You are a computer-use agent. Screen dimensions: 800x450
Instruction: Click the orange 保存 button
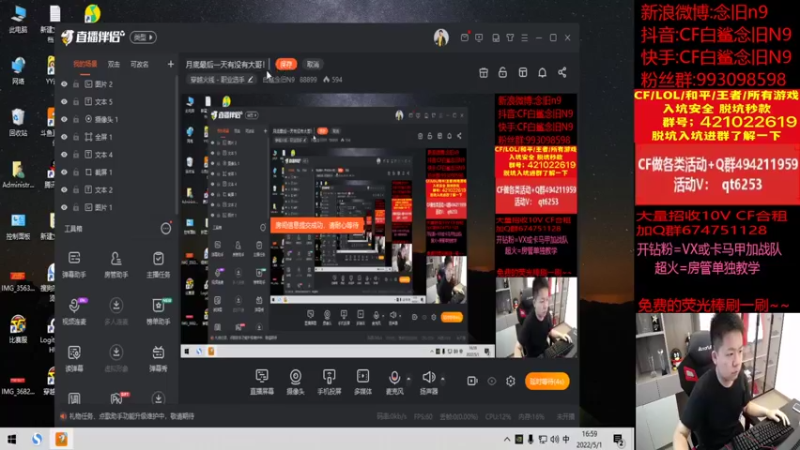point(286,64)
